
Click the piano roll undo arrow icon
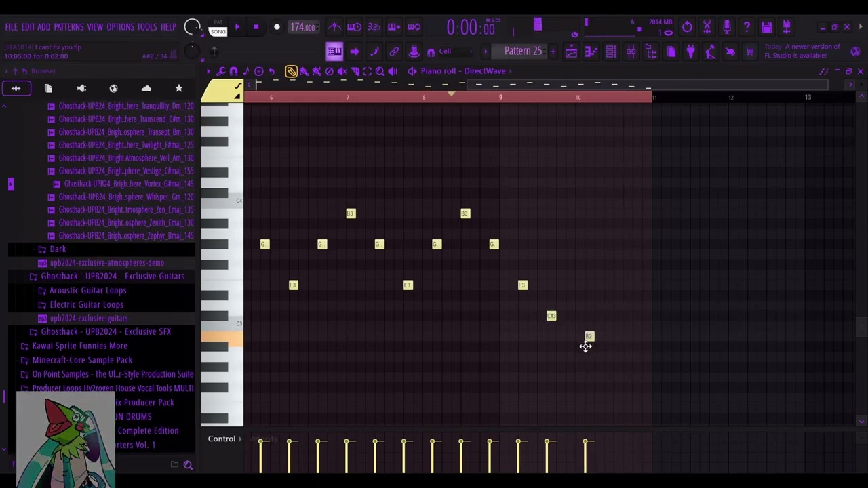click(x=271, y=71)
